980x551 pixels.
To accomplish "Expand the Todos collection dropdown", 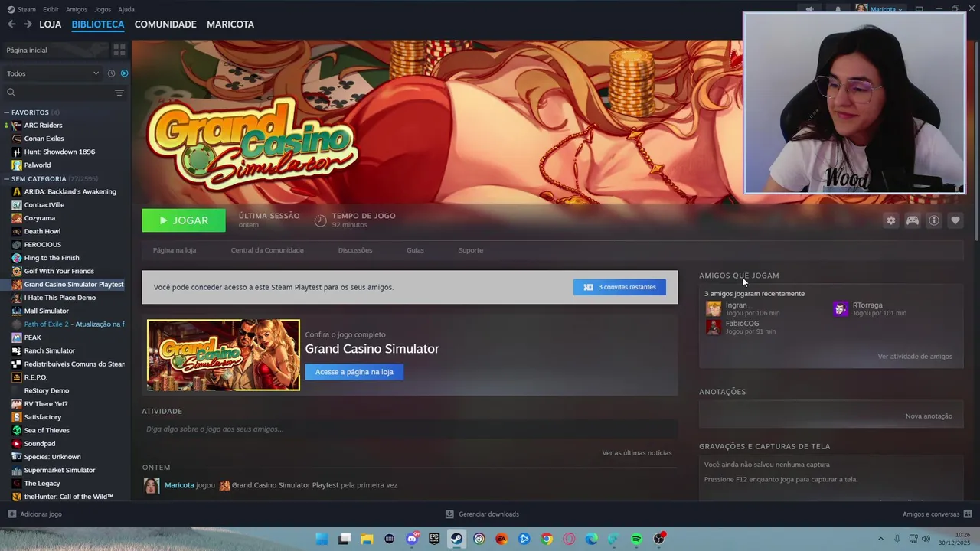I will coord(53,73).
